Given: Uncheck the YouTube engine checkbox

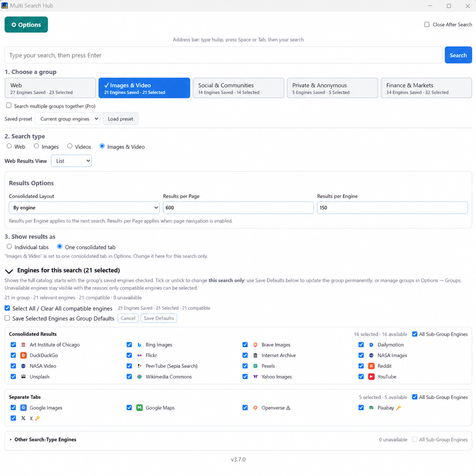Looking at the screenshot, I should (x=361, y=377).
